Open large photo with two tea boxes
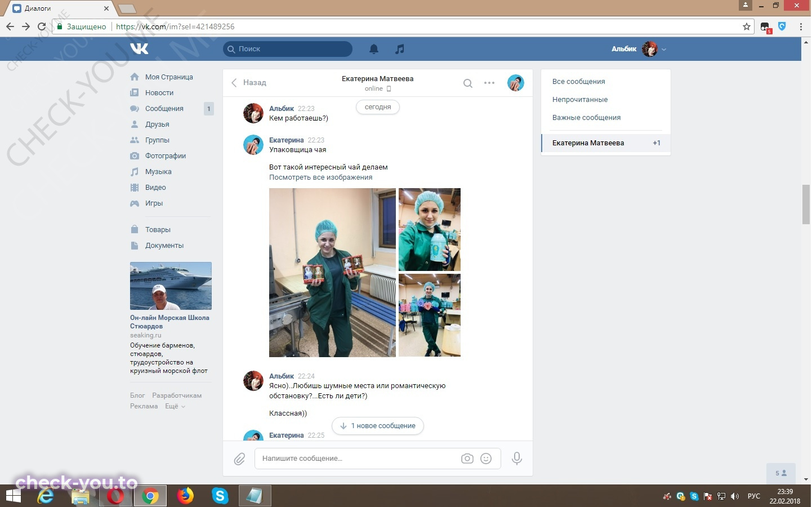The image size is (812, 507). pos(332,273)
